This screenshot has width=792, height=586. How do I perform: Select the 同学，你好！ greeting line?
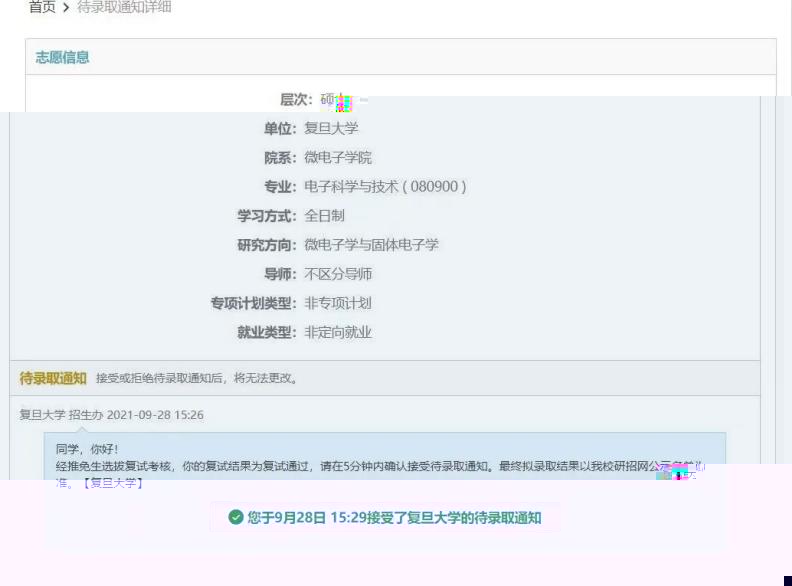pyautogui.click(x=87, y=449)
